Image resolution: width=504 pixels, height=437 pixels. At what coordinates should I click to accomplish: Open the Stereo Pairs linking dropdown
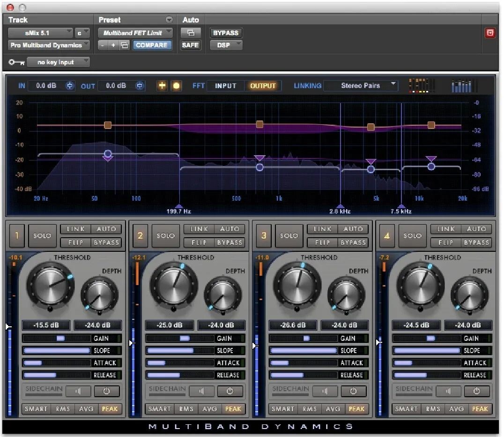coord(361,86)
